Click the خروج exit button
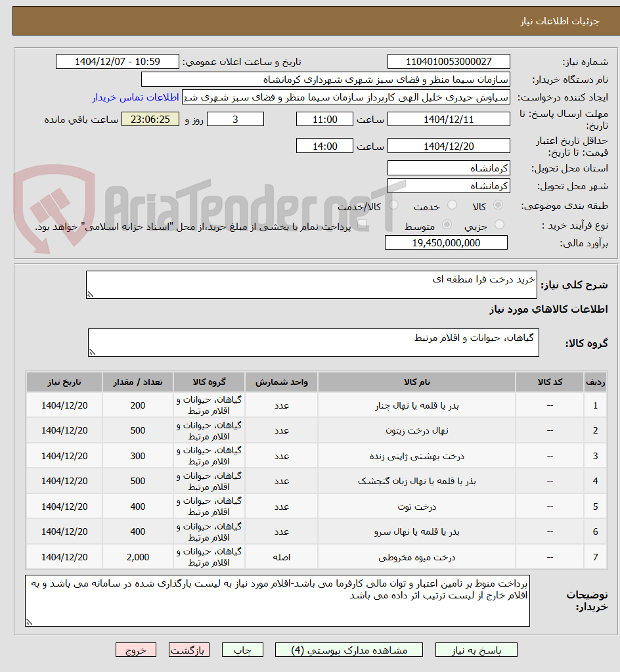This screenshot has width=620, height=672. click(136, 650)
